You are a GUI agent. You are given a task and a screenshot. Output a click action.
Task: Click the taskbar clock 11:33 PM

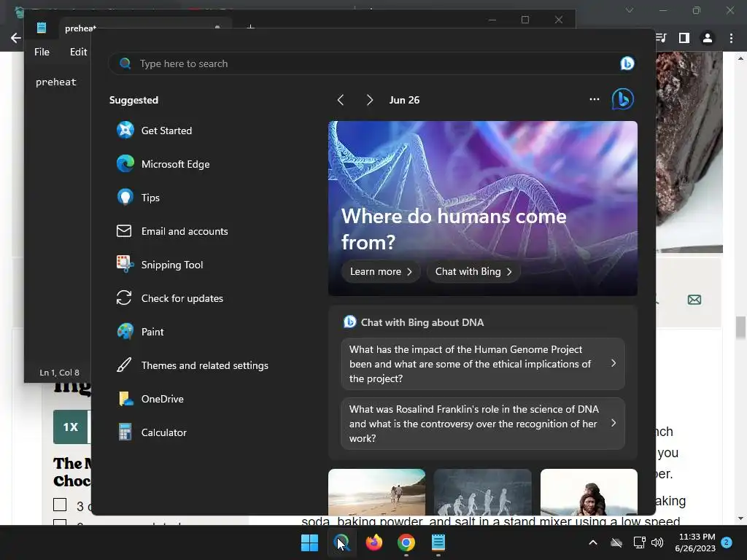(x=696, y=537)
